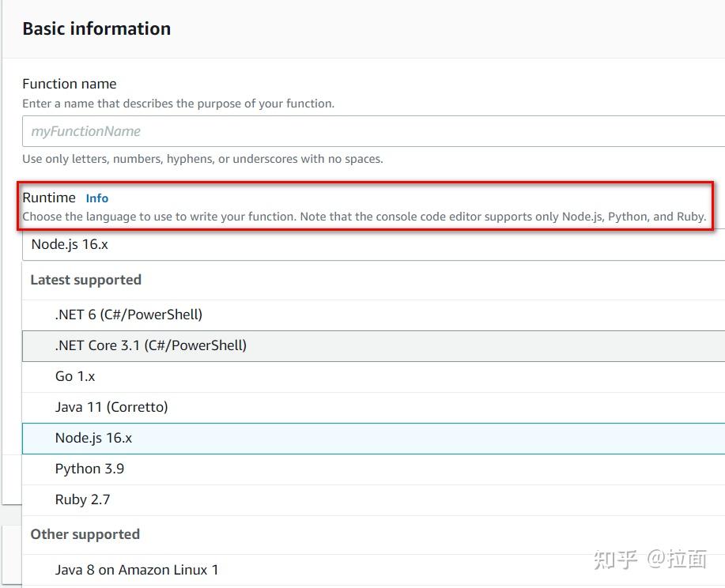
Task: Click the Other supported group header
Action: coord(85,534)
